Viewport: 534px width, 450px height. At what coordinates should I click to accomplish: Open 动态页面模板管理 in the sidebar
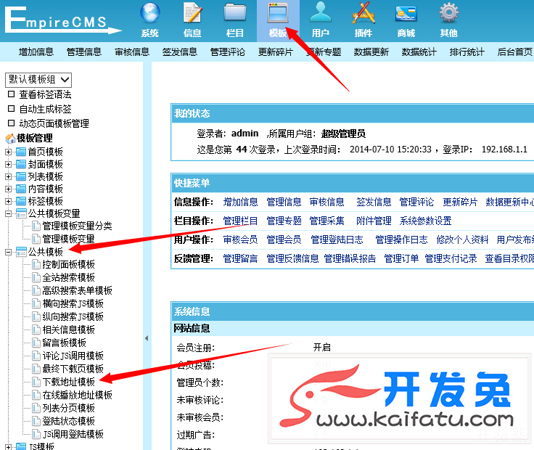point(54,123)
